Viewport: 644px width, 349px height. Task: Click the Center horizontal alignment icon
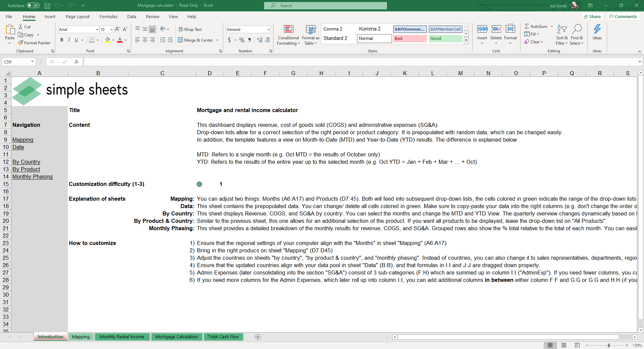coord(145,40)
